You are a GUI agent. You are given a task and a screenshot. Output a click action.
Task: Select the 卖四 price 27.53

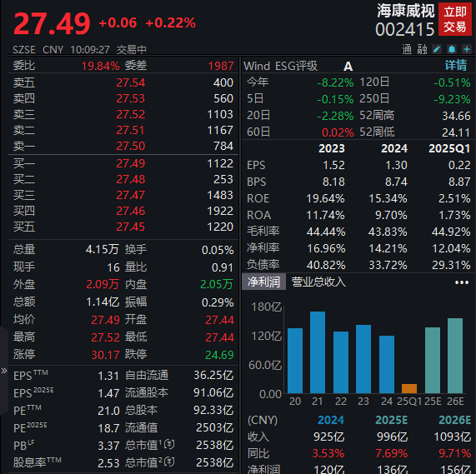click(131, 98)
